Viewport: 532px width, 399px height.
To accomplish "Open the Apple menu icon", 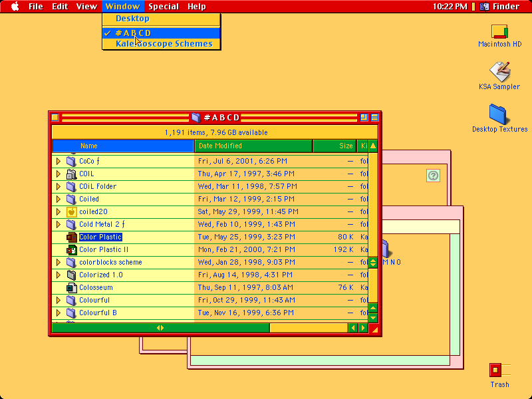I will click(x=15, y=6).
